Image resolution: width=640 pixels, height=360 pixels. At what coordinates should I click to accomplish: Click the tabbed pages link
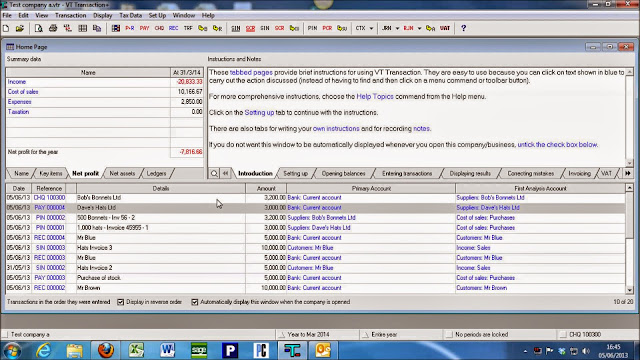coord(251,73)
